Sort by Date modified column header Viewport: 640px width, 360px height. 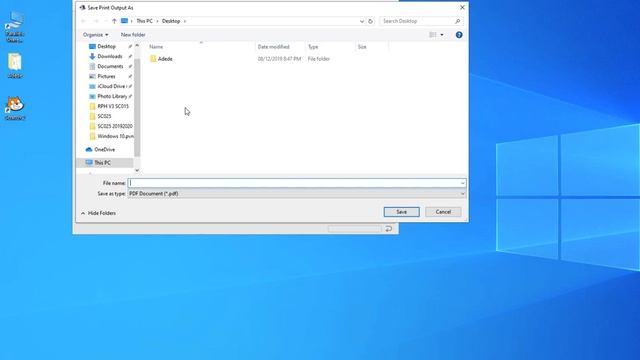(273, 47)
